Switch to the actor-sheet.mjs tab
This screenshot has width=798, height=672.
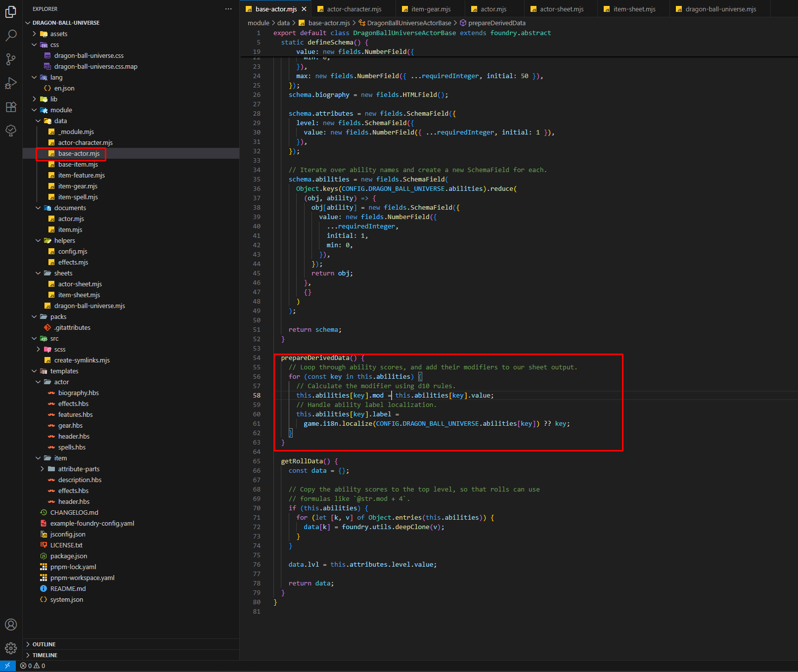561,9
